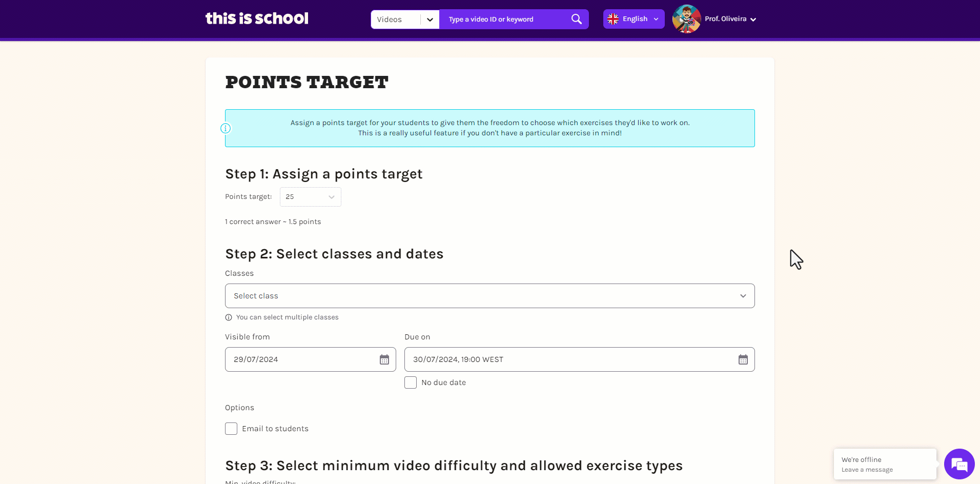Open the Visible from calendar icon

pos(384,359)
